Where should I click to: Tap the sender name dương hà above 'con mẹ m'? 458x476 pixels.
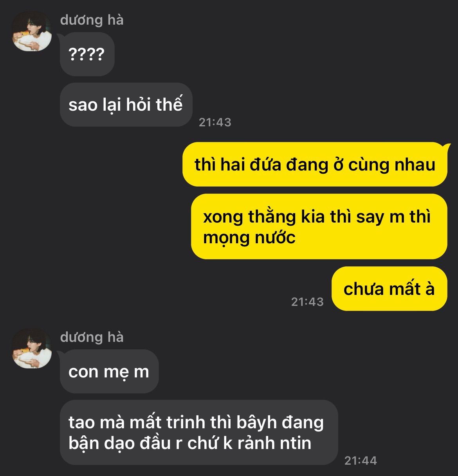92,337
